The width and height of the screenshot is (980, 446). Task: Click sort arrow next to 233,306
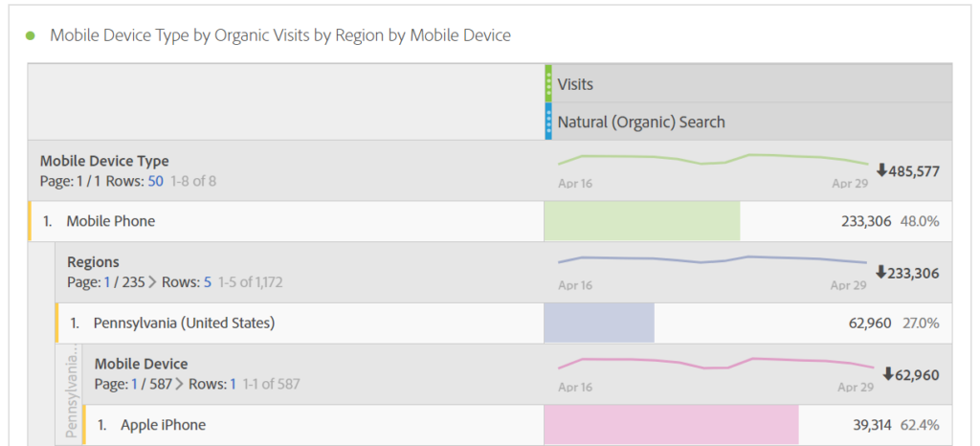point(881,273)
